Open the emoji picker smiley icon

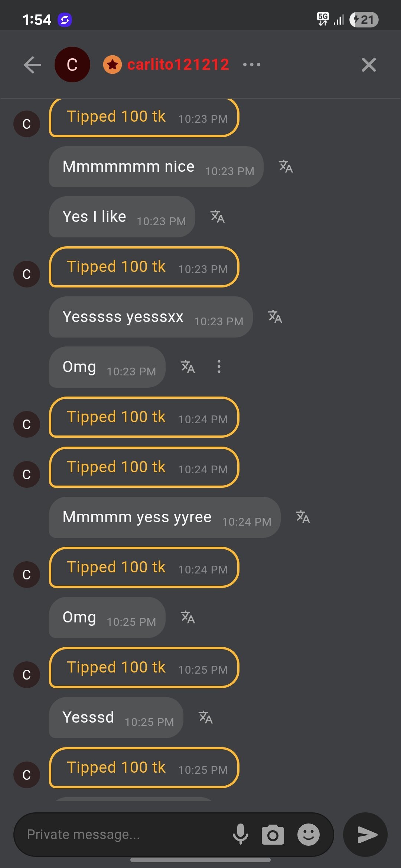[x=308, y=835]
